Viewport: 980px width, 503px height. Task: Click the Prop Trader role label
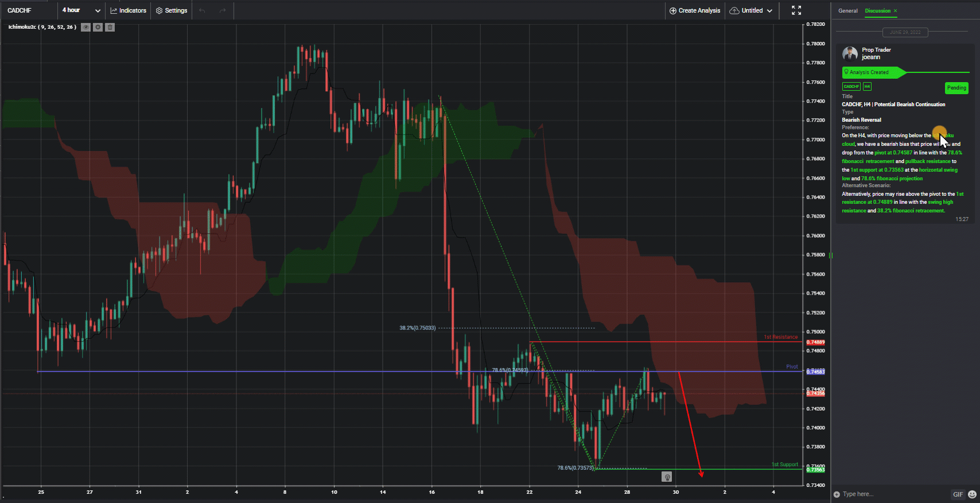(x=876, y=50)
